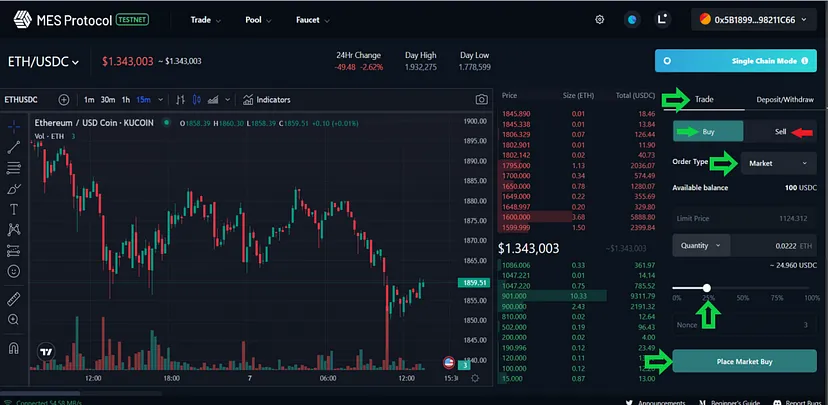This screenshot has width=828, height=405.
Task: Open the Quantity unit dropdown
Action: click(700, 245)
